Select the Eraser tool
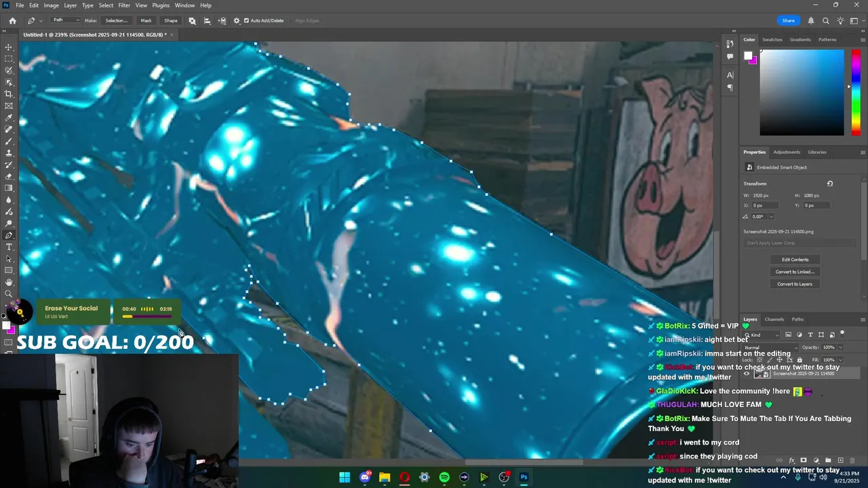The image size is (868, 488). point(9,176)
